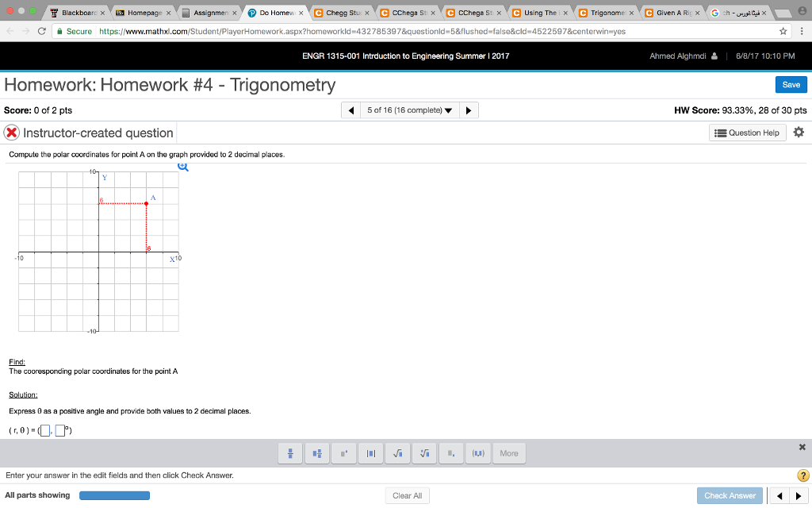Open the question selector dropdown showing 5 of 16
The height and width of the screenshot is (508, 812).
pos(410,111)
